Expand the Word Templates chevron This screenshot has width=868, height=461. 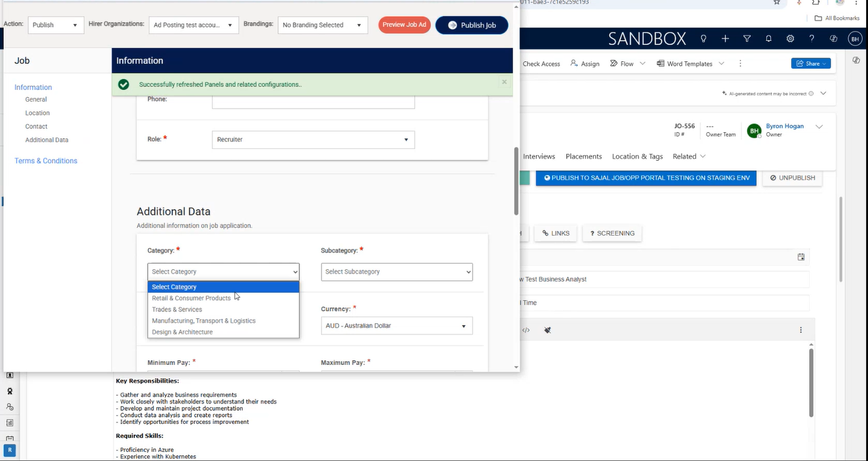tap(721, 63)
